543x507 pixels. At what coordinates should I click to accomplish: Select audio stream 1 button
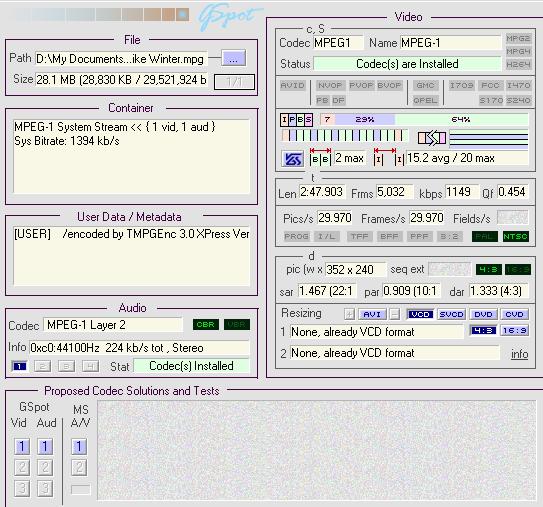click(19, 366)
